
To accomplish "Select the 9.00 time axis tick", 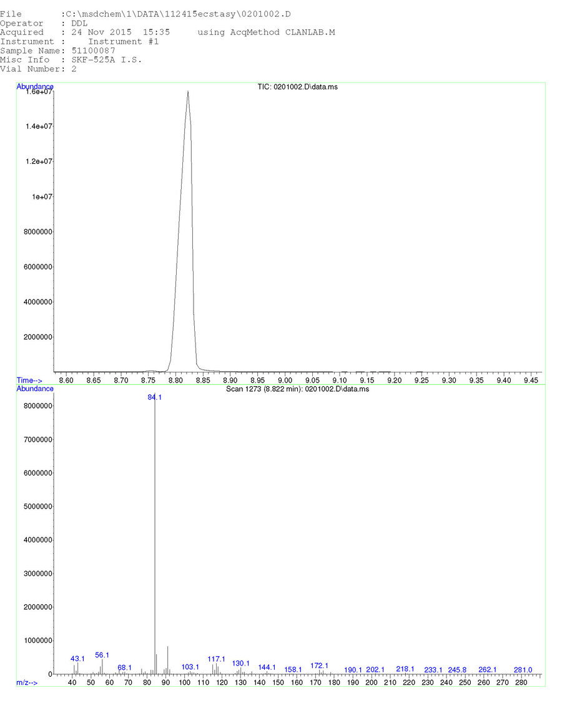I will coord(285,380).
